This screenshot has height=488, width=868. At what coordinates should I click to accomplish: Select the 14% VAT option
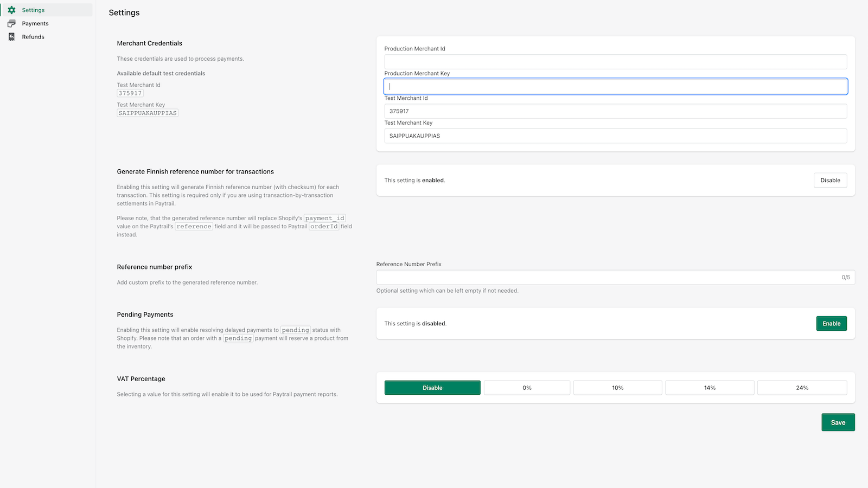click(x=710, y=388)
